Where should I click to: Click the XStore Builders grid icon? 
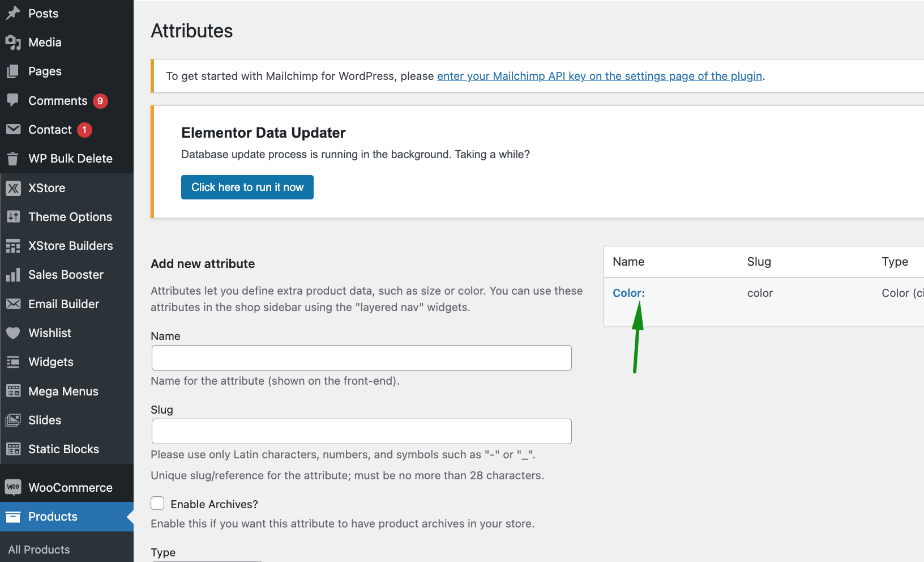click(x=13, y=246)
